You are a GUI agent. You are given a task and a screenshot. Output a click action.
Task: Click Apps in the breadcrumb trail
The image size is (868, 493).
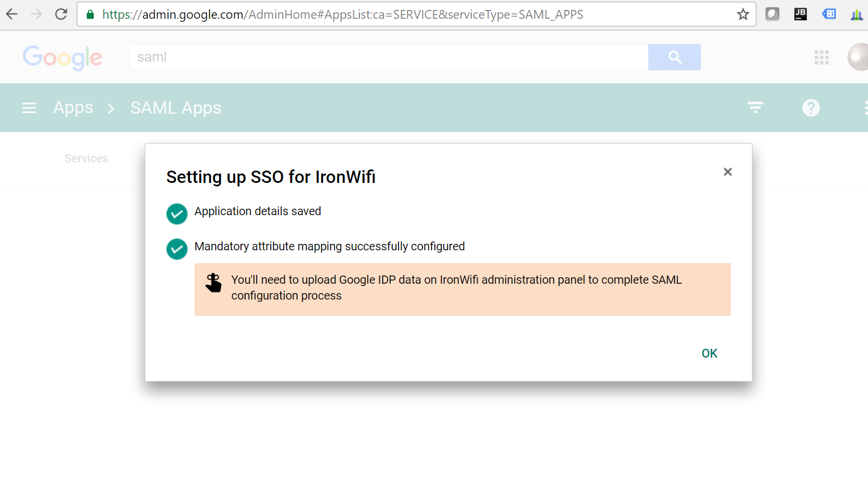pyautogui.click(x=73, y=107)
